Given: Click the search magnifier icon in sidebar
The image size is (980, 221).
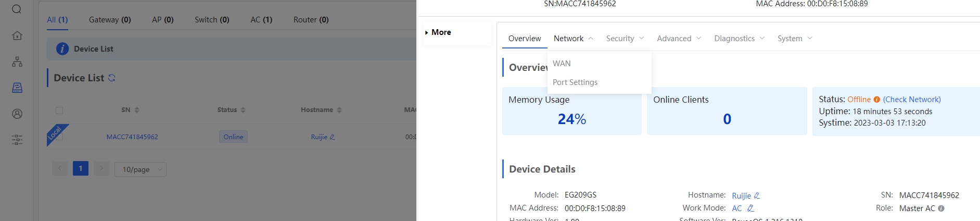Looking at the screenshot, I should pyautogui.click(x=17, y=9).
